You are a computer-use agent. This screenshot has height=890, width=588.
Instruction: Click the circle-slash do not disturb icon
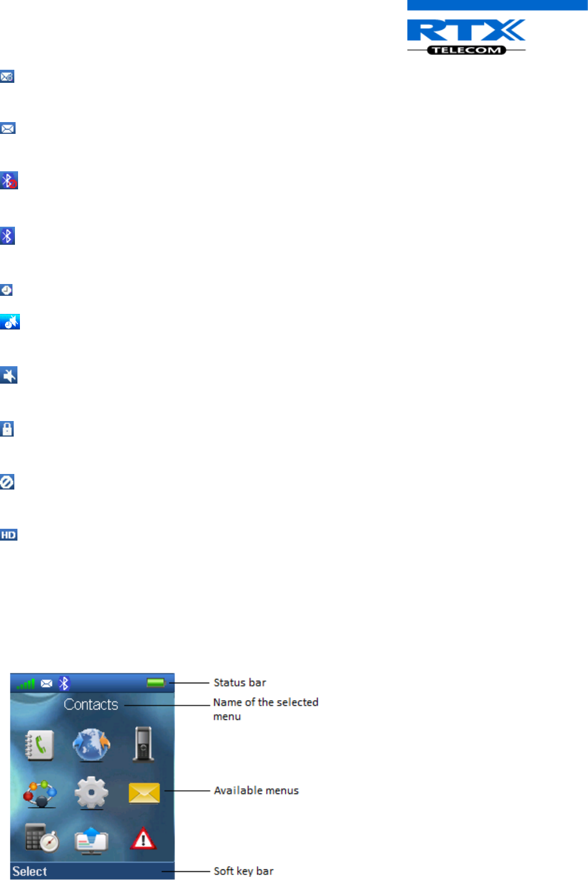[x=7, y=481]
